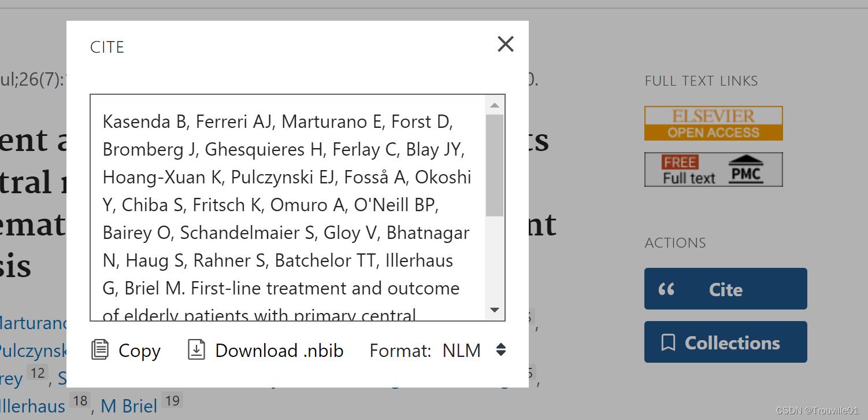This screenshot has width=868, height=420.
Task: View affiliation 18 for Illerhaus
Action: pos(80,400)
